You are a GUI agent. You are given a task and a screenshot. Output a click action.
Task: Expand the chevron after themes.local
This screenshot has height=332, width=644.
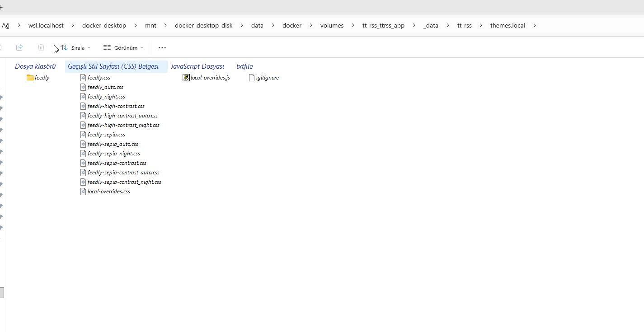[535, 25]
